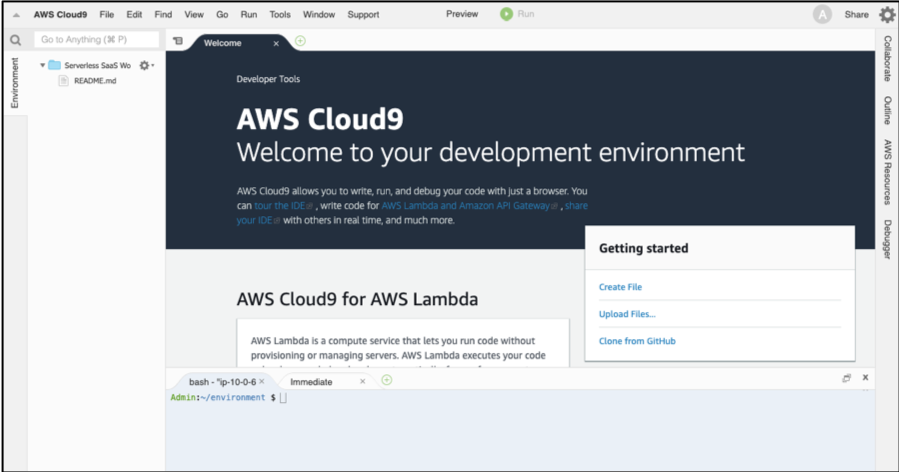Switch to the Welcome tab
This screenshot has height=472, width=899.
[x=222, y=43]
